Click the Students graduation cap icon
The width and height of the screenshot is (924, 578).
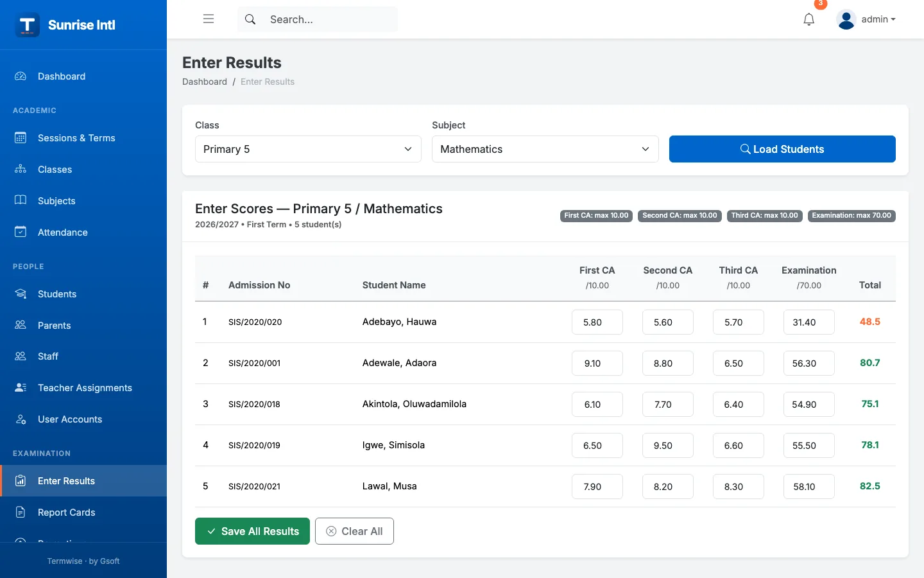21,293
